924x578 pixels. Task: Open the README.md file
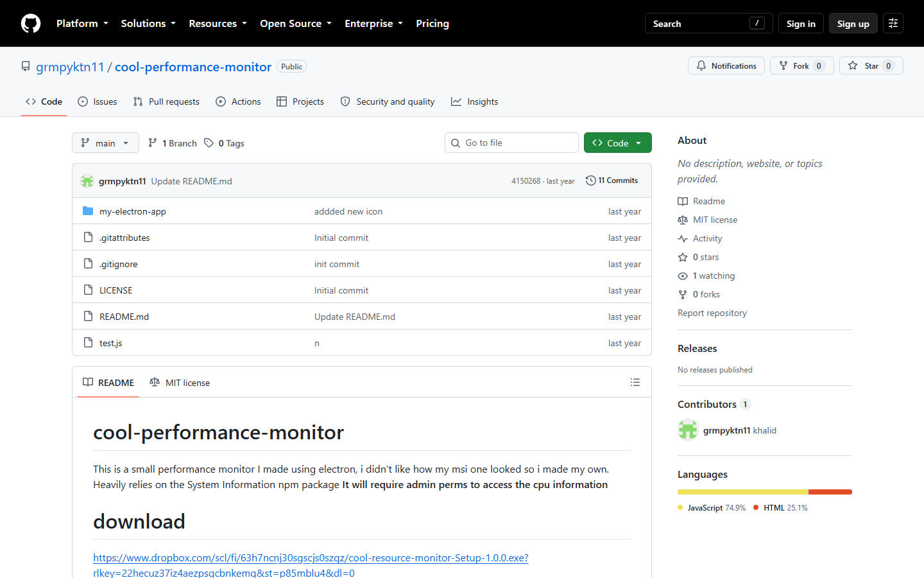pyautogui.click(x=124, y=317)
